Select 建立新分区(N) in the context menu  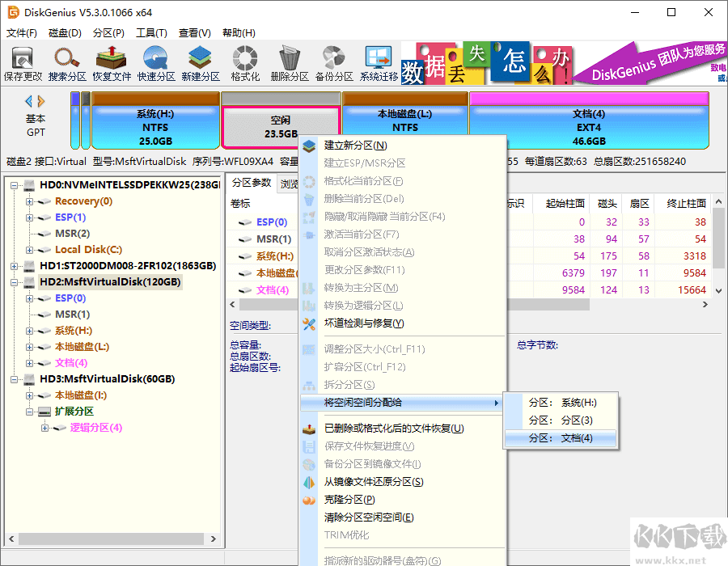[355, 146]
